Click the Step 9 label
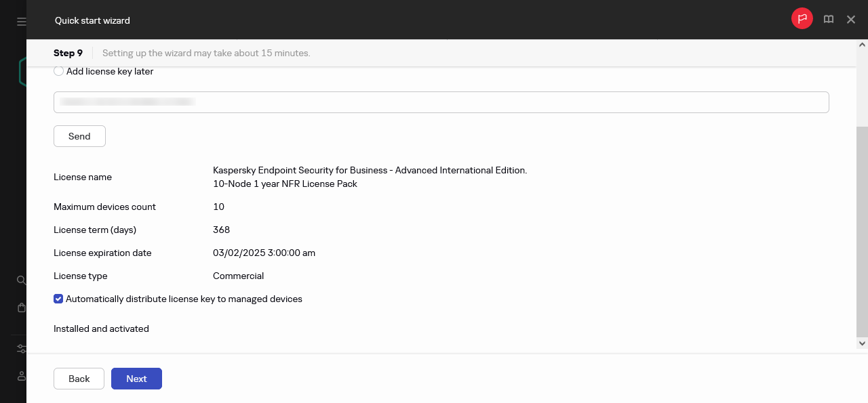 [68, 53]
